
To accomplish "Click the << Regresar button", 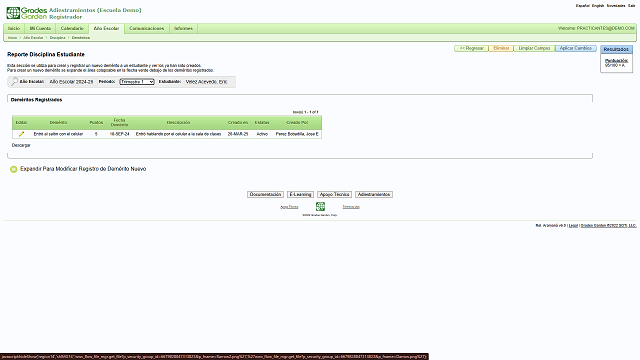I will pos(471,48).
